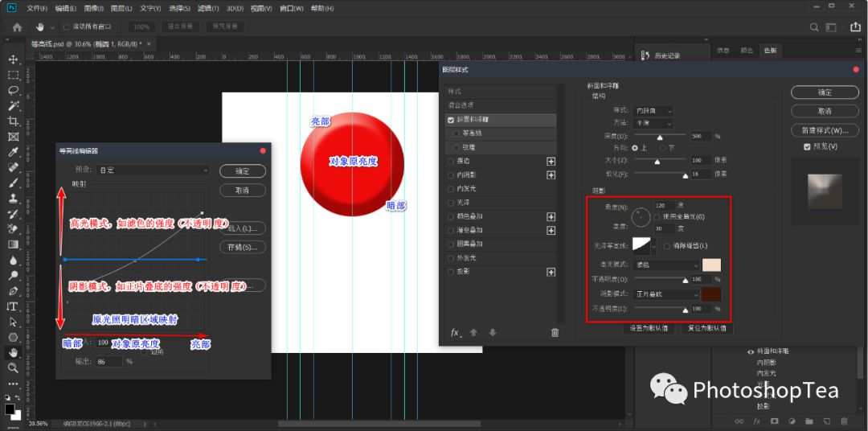Check the 消除锯齿(L) checkbox
Viewport: 868px width, 431px height.
tap(668, 245)
